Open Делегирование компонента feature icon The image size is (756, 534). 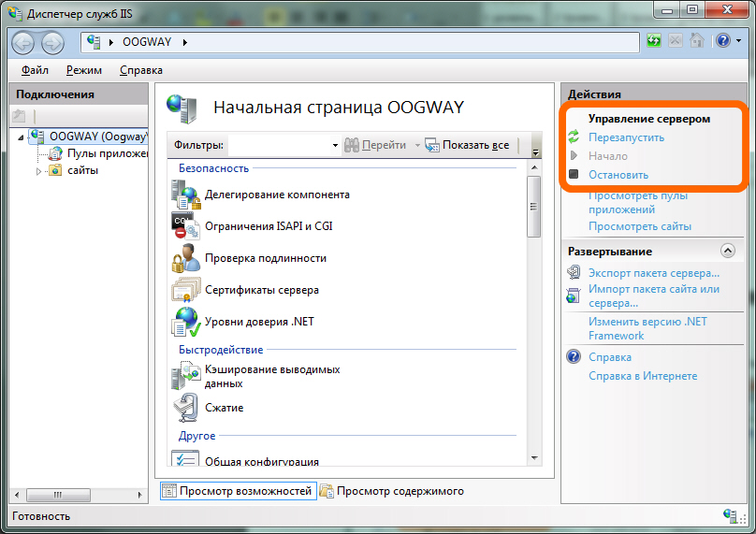(185, 195)
